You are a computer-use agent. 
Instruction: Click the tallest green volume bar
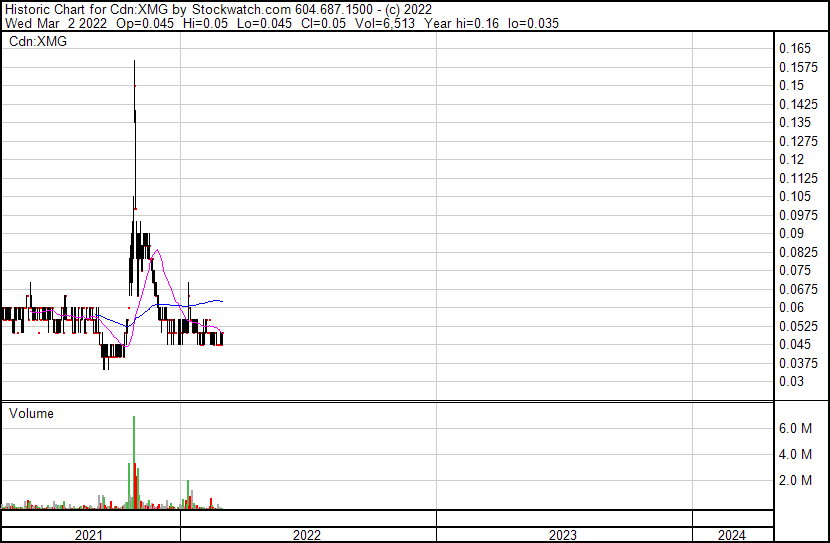(134, 462)
